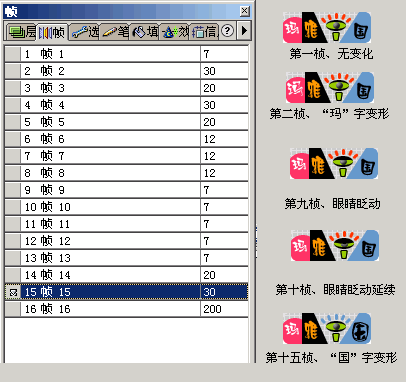Toggle the checkbox beside frame 1
This screenshot has width=406, height=382.
(13, 54)
